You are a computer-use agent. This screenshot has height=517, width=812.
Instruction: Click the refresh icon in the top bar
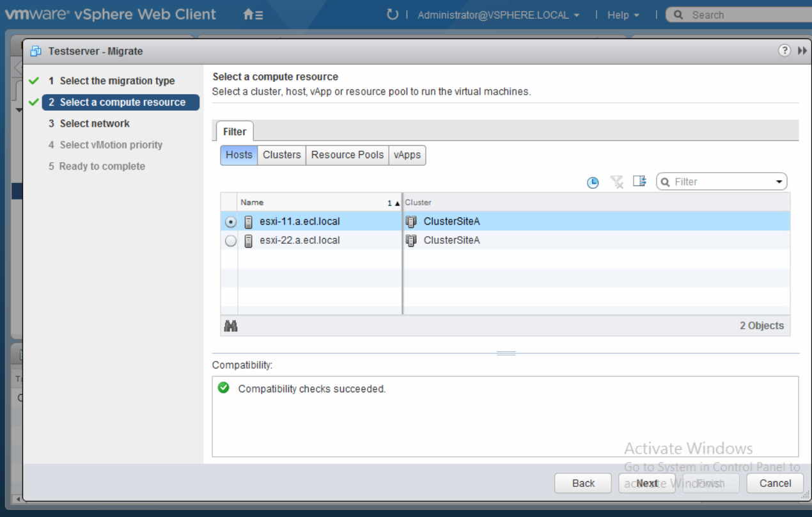click(x=393, y=14)
